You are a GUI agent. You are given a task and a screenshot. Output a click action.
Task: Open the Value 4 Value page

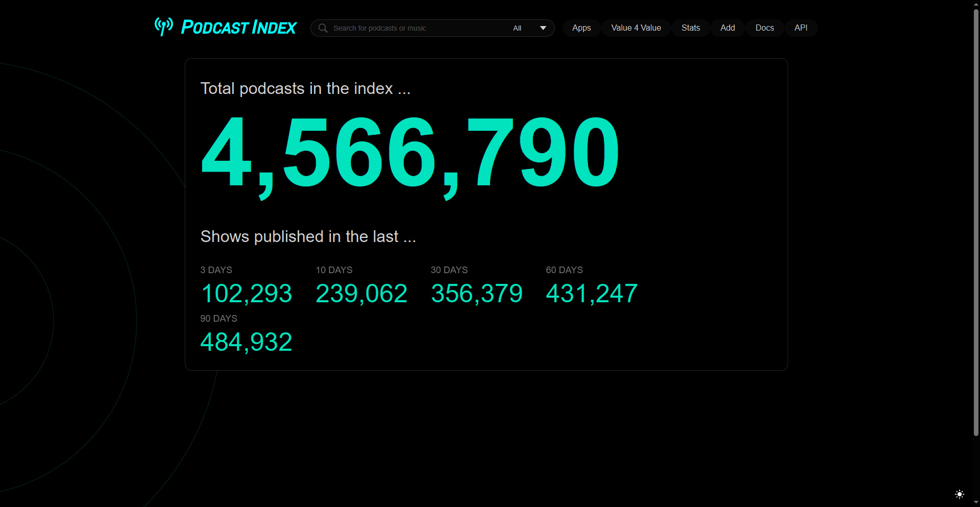[636, 28]
